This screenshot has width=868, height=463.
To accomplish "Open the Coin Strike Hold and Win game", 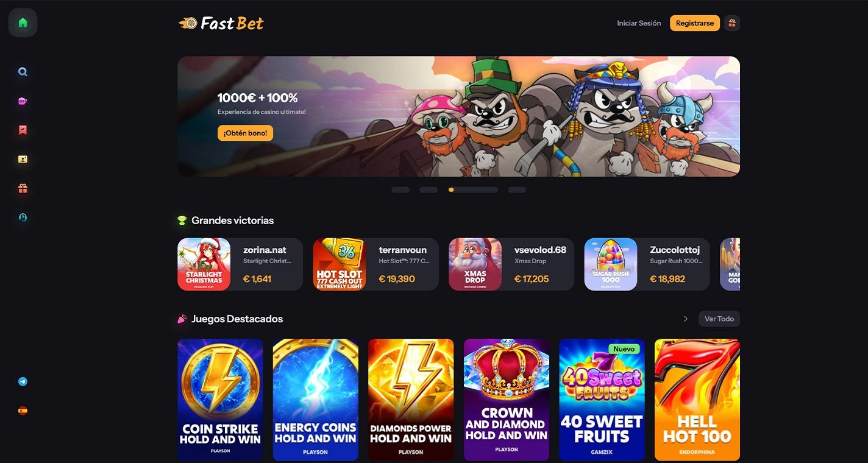I will (220, 400).
